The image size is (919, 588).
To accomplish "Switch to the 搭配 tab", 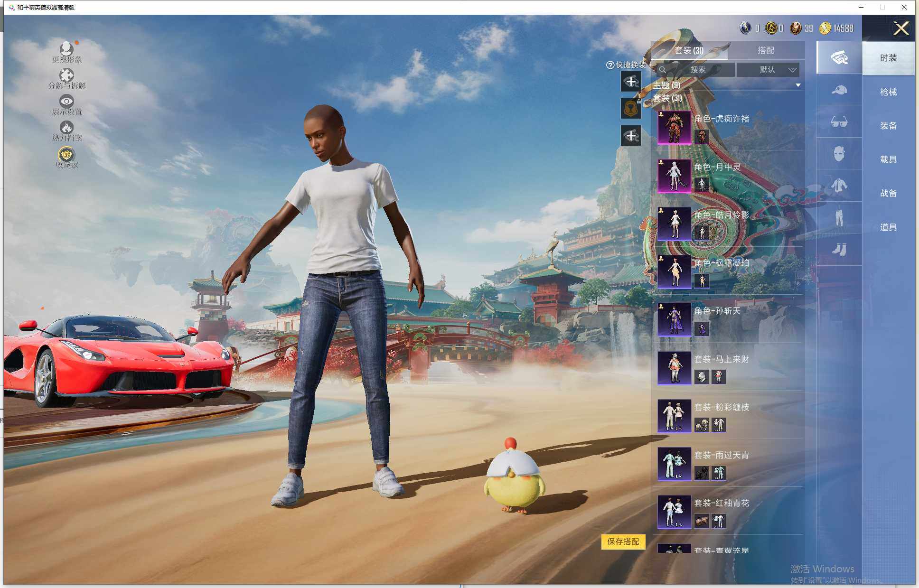I will click(x=766, y=50).
